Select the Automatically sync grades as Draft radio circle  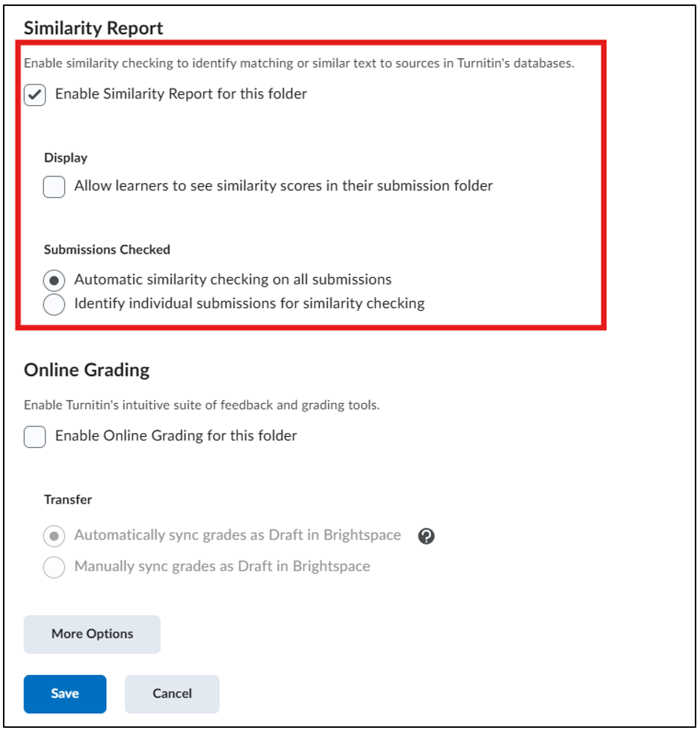coord(54,536)
